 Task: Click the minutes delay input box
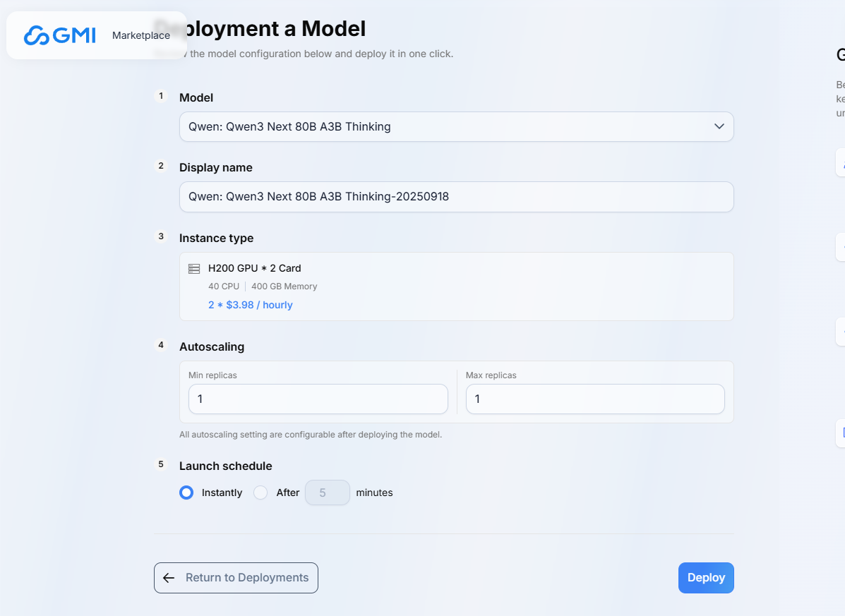click(327, 493)
